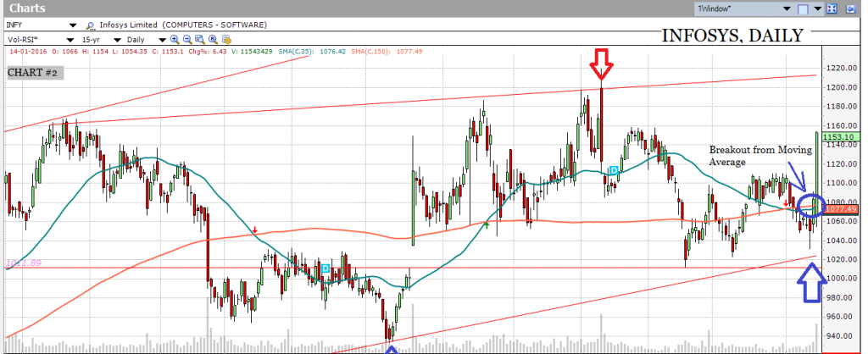Viewport: 868px width, 354px height.
Task: Click the reset zoom magnifier icon
Action: (213, 39)
